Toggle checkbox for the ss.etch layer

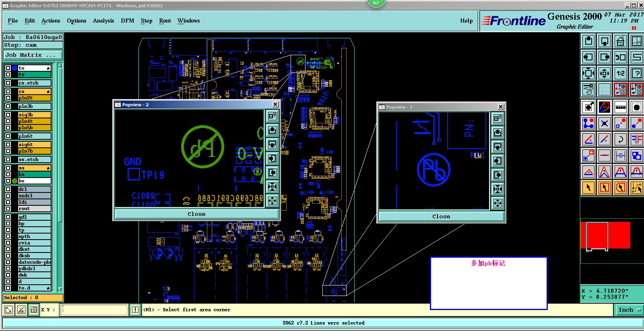[8, 159]
